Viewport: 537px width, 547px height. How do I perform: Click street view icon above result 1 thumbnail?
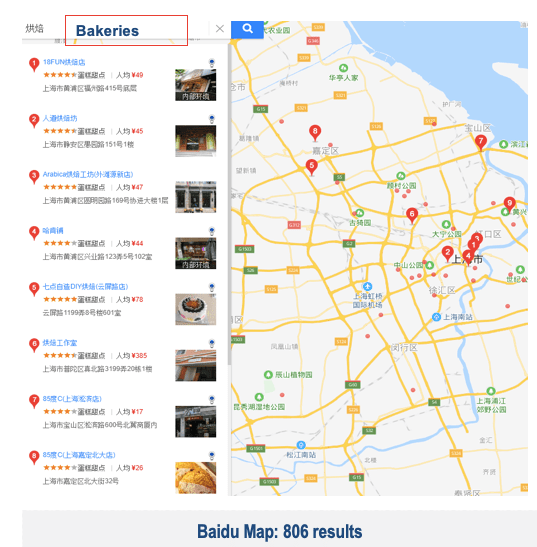[211, 63]
